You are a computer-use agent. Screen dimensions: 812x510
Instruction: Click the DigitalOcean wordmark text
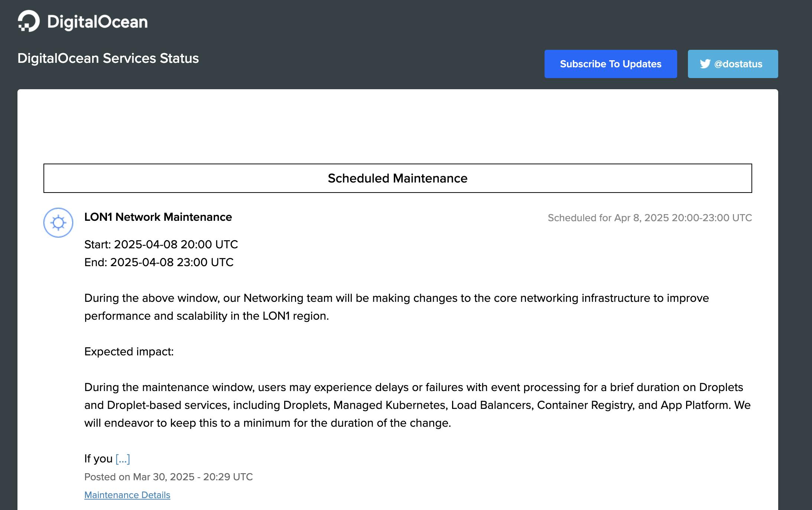(97, 22)
